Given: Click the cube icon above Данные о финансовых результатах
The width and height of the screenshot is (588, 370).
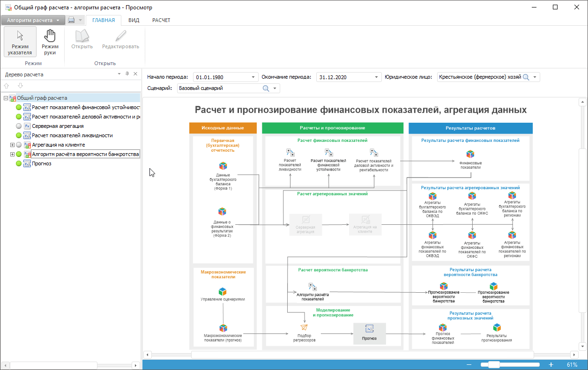Looking at the screenshot, I should point(223,212).
